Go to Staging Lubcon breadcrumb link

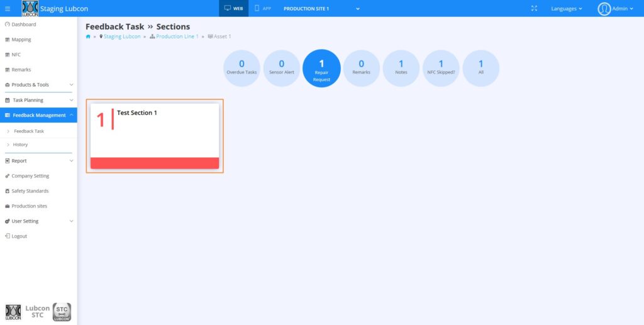[x=123, y=36]
